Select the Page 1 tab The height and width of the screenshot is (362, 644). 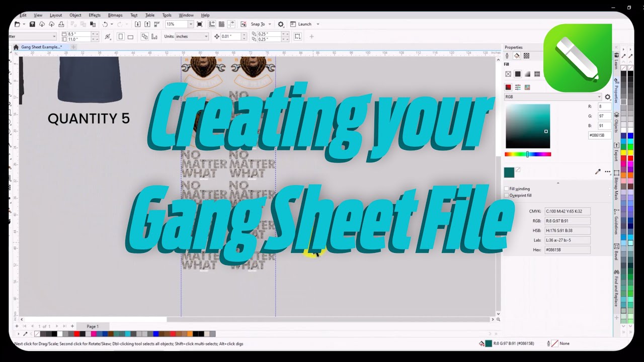(x=93, y=326)
